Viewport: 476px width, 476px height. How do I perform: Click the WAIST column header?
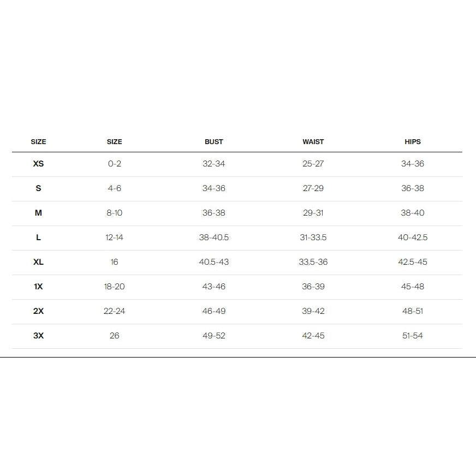313,141
